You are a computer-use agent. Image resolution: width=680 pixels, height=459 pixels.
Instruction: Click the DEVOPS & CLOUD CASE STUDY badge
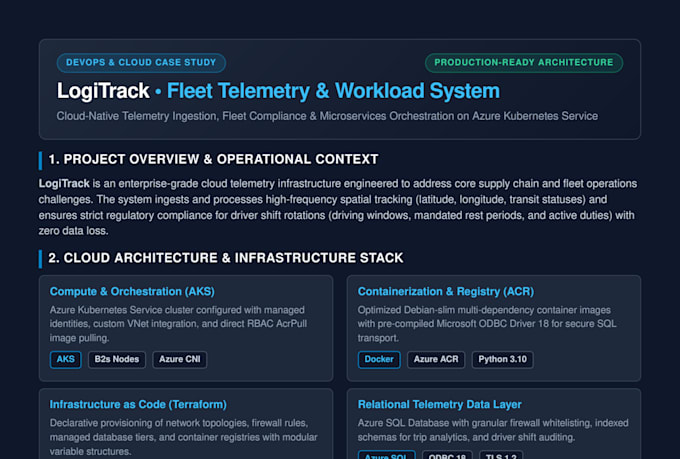[x=141, y=62]
